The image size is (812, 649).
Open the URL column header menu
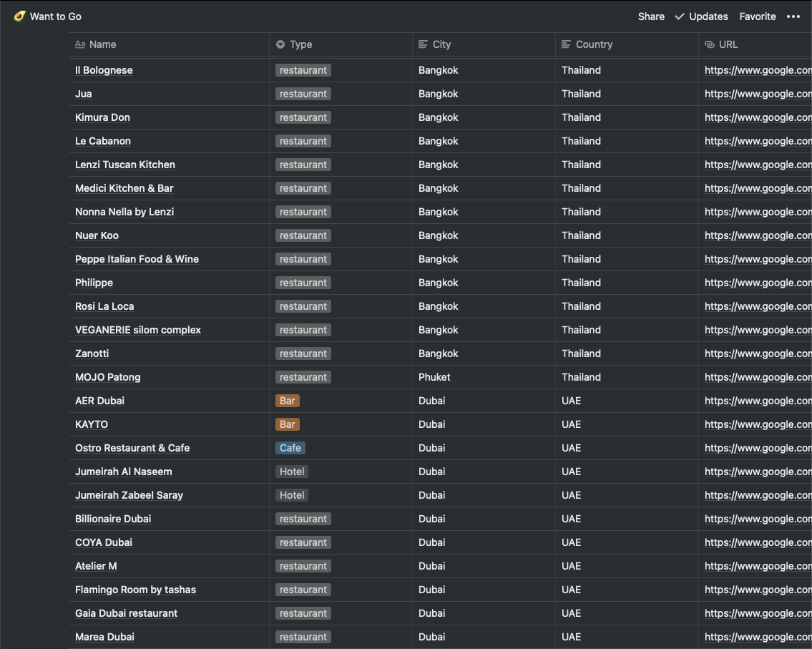pyautogui.click(x=755, y=44)
